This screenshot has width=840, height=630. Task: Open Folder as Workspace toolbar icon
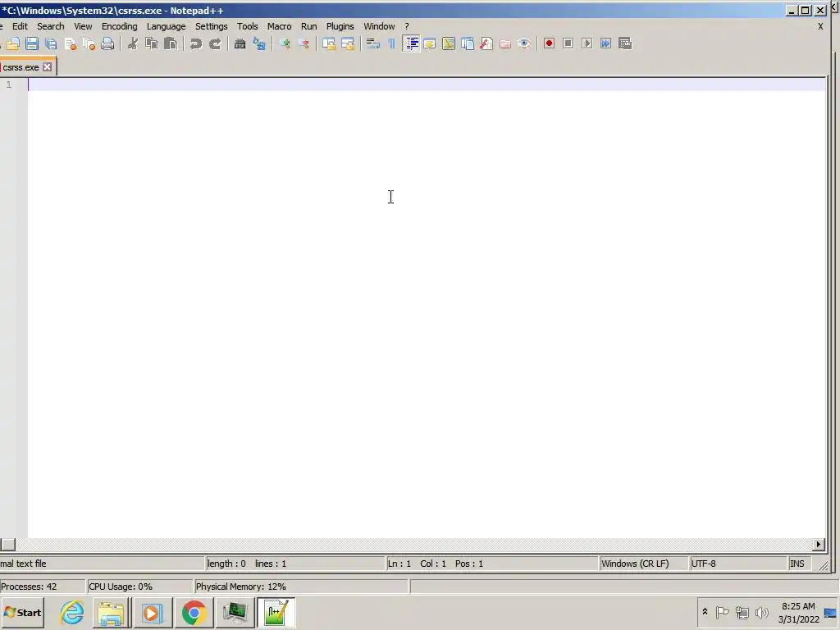pos(505,43)
